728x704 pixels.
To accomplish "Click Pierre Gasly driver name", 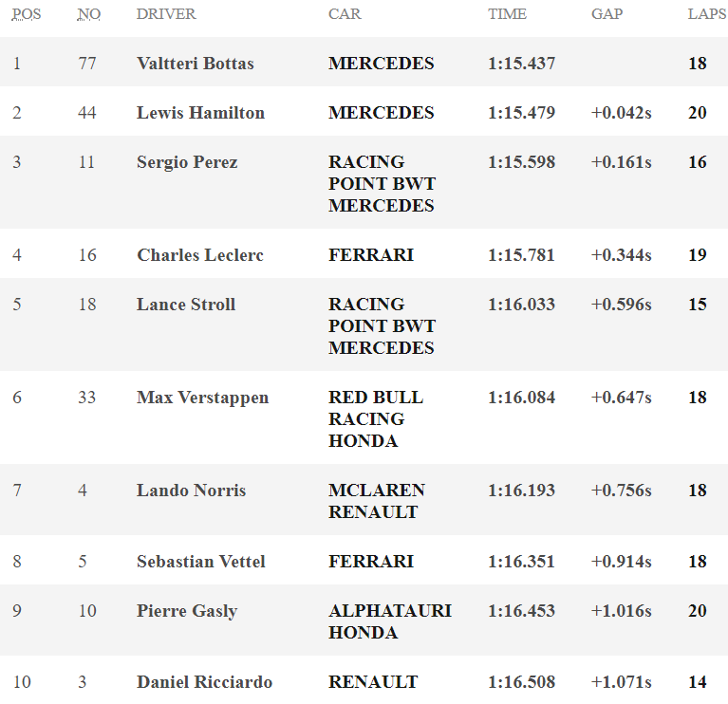I will [x=187, y=611].
